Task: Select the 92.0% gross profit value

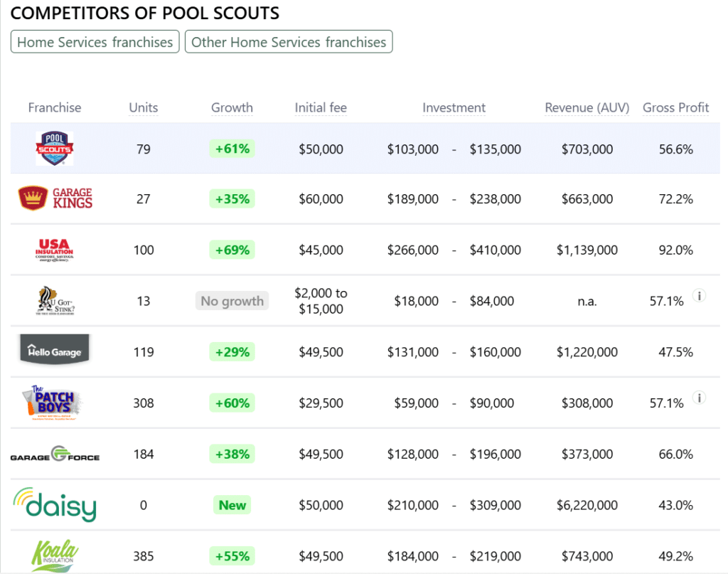Action: coord(676,250)
